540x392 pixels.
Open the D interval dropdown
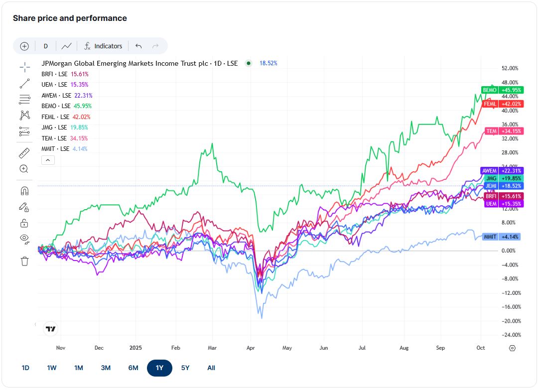[x=45, y=46]
